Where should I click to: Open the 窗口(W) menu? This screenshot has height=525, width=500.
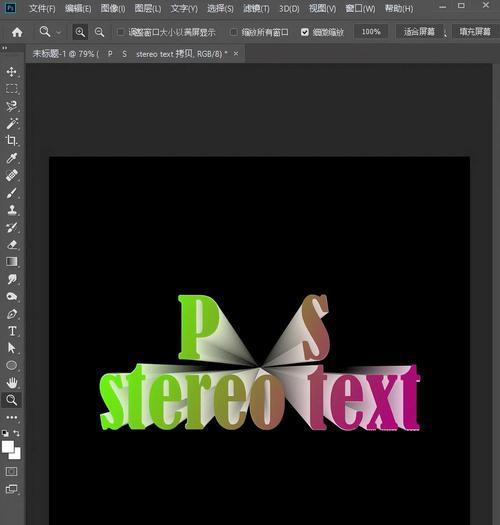[x=360, y=9]
